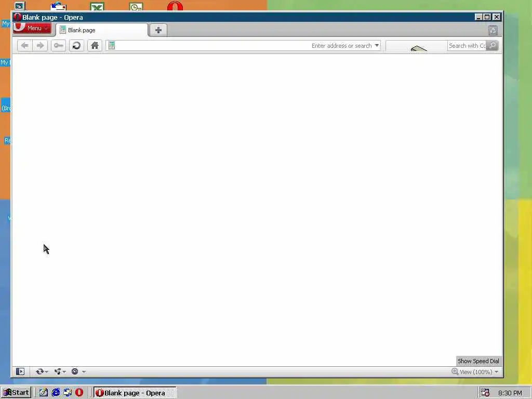
Task: Expand the address bar history dropdown
Action: click(377, 46)
